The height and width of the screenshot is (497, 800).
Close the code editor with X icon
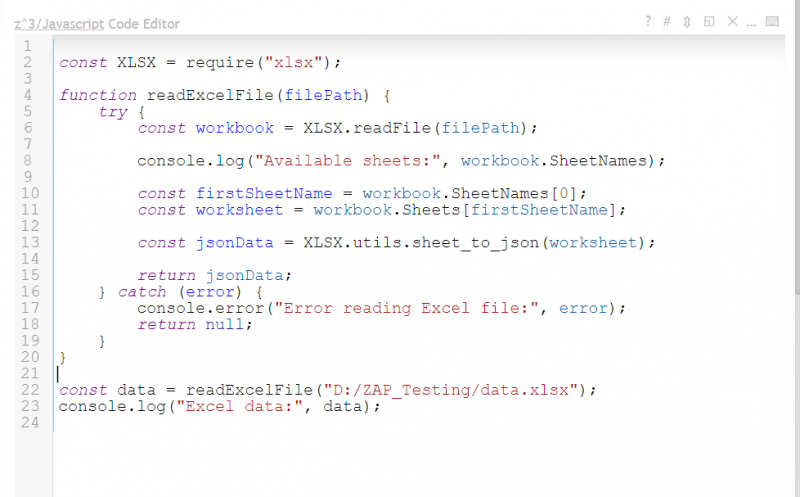coord(732,21)
